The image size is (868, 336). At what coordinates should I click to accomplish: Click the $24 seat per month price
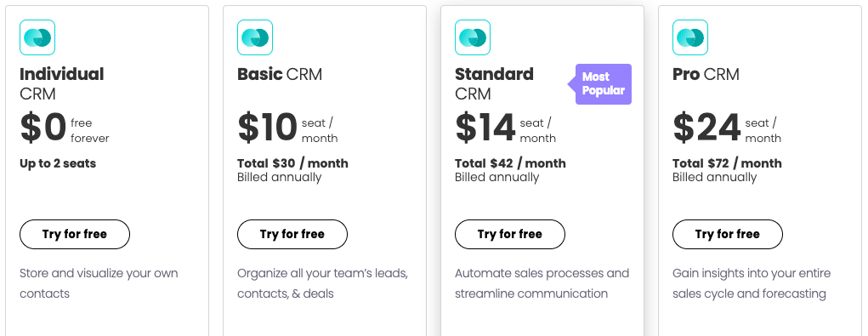727,128
